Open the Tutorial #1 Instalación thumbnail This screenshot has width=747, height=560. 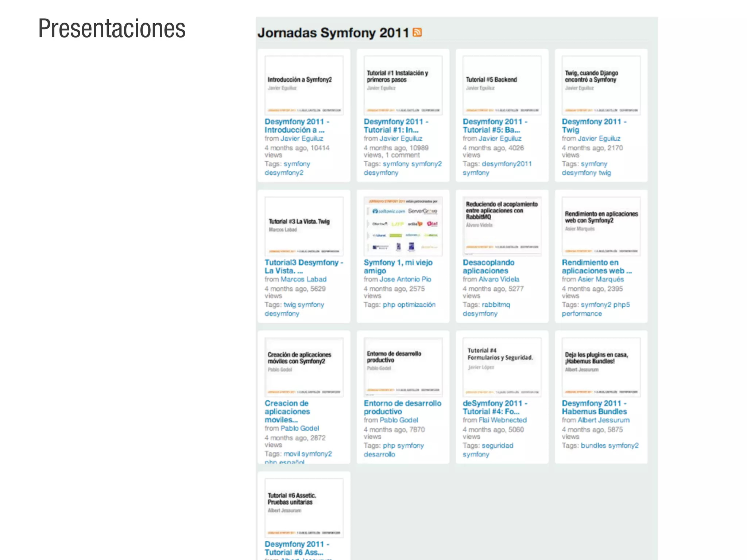tap(403, 85)
